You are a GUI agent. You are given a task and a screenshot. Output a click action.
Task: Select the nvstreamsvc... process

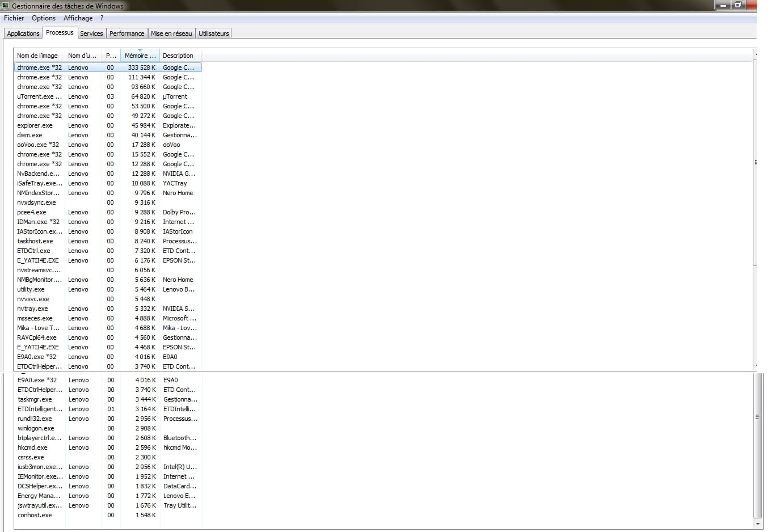108,270
